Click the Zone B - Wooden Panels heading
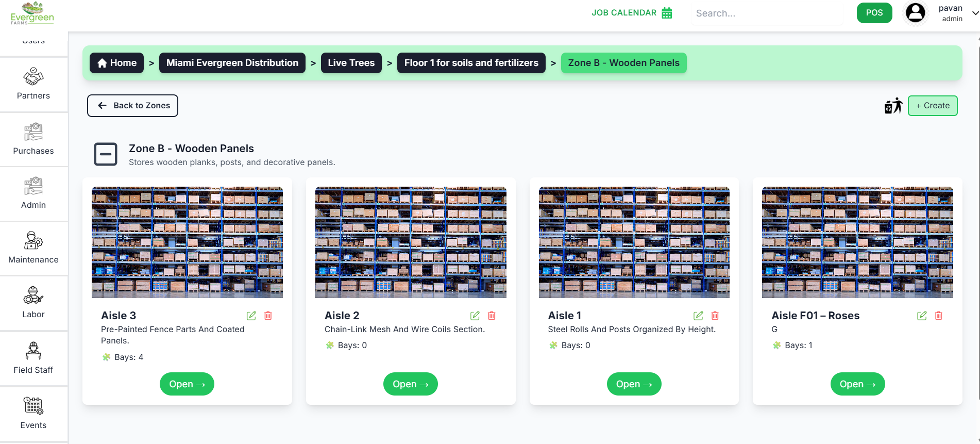This screenshot has width=980, height=444. (191, 149)
